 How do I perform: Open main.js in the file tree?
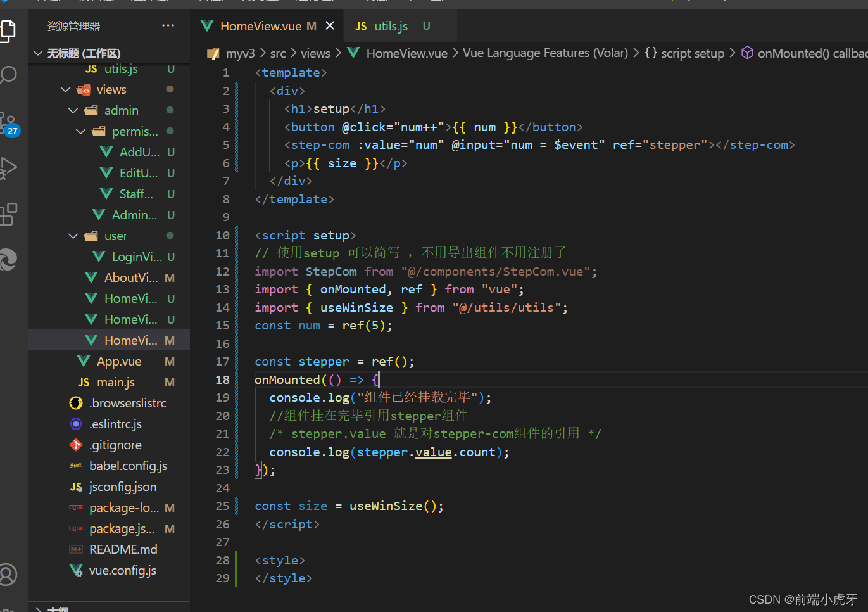[x=109, y=382]
